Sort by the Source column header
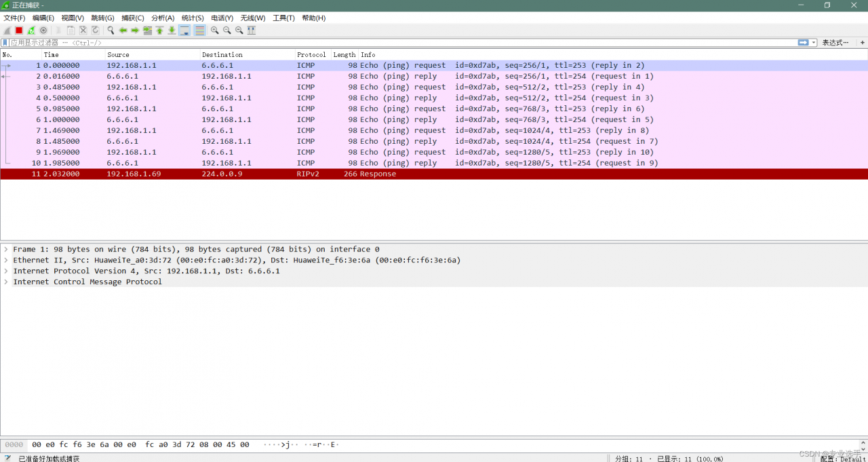This screenshot has width=868, height=462. tap(153, 54)
